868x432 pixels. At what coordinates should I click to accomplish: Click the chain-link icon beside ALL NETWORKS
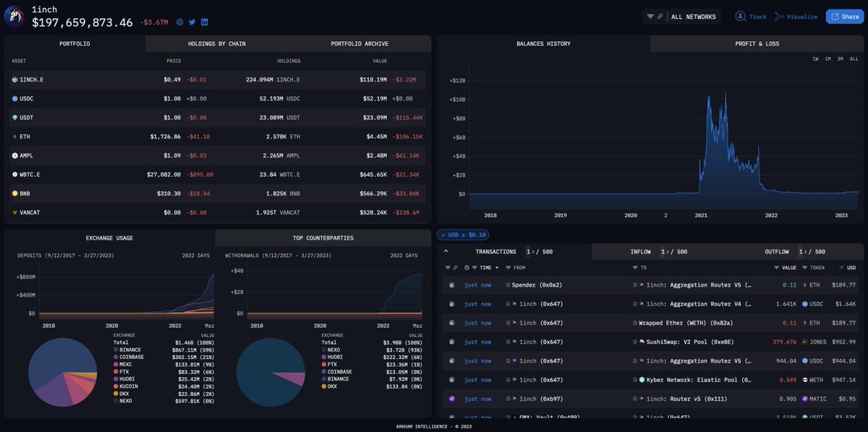tap(660, 16)
